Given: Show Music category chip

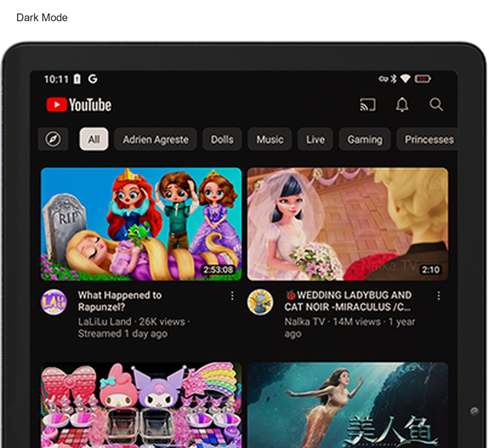Looking at the screenshot, I should click(270, 139).
